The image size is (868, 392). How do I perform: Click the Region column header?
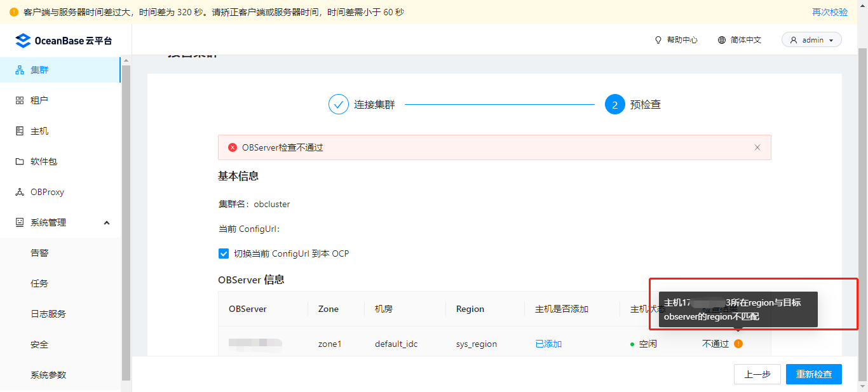pyautogui.click(x=470, y=309)
